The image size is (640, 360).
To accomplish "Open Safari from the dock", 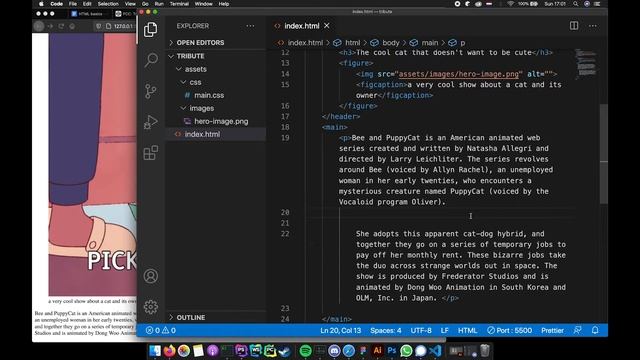I will (349, 351).
